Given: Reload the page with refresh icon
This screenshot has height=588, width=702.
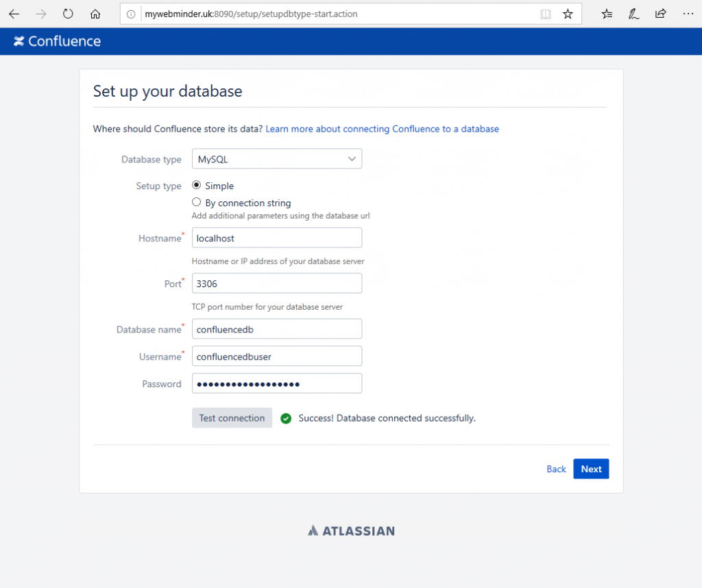Looking at the screenshot, I should tap(68, 14).
